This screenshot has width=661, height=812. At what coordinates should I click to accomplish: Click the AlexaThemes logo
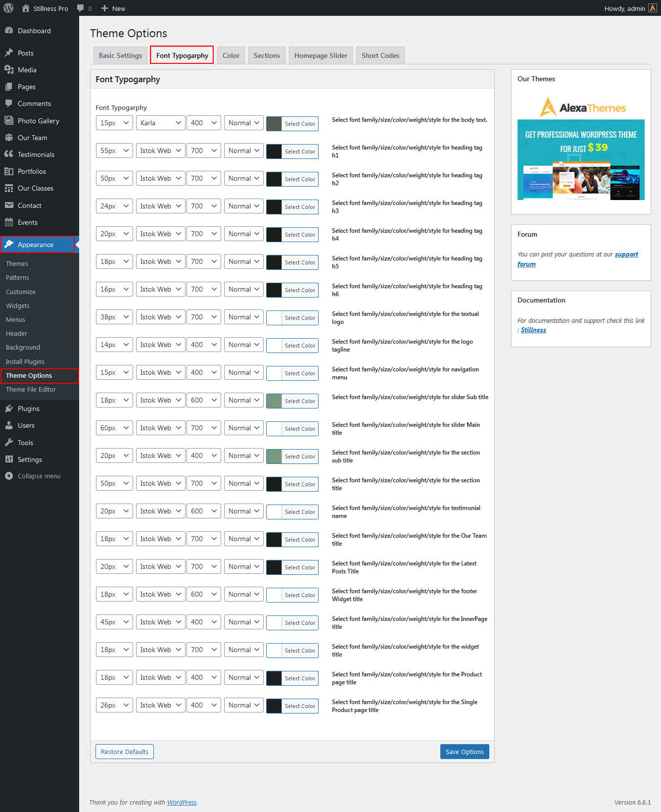[582, 107]
